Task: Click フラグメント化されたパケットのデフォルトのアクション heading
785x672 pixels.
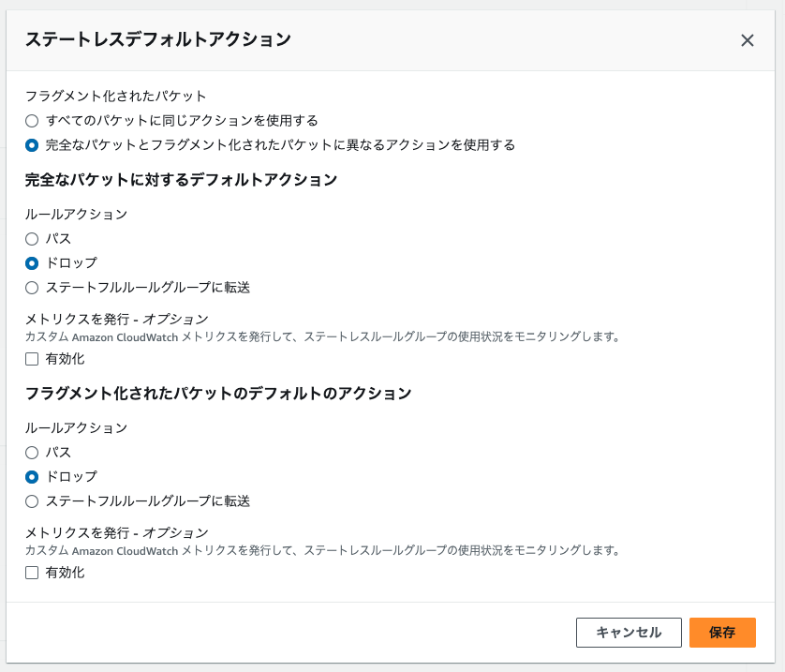Action: (218, 394)
